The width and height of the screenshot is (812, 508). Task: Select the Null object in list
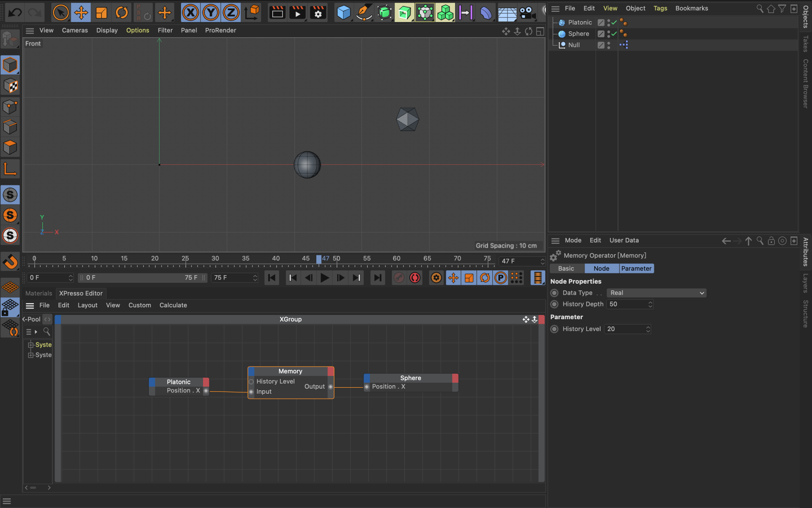[x=574, y=45]
